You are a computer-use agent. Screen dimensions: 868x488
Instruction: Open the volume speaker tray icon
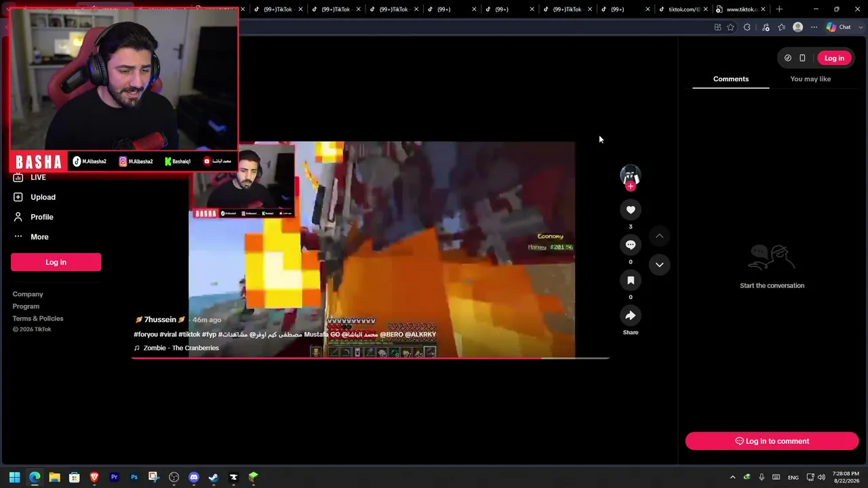pos(821,478)
